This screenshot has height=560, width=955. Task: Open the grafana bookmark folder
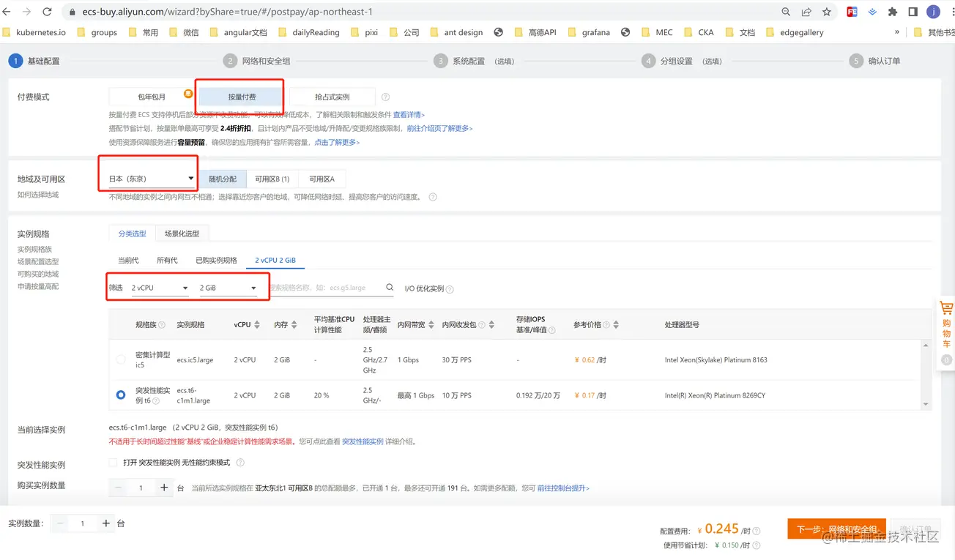click(x=589, y=32)
